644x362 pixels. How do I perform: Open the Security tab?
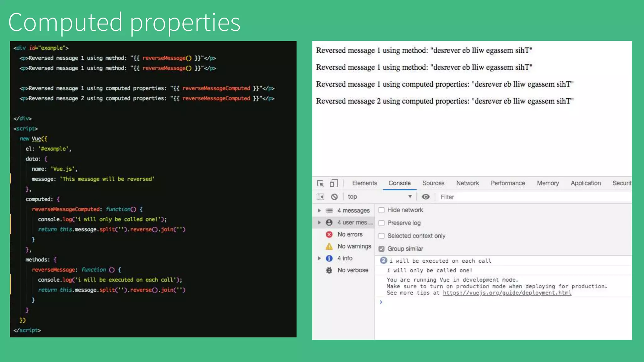(622, 183)
